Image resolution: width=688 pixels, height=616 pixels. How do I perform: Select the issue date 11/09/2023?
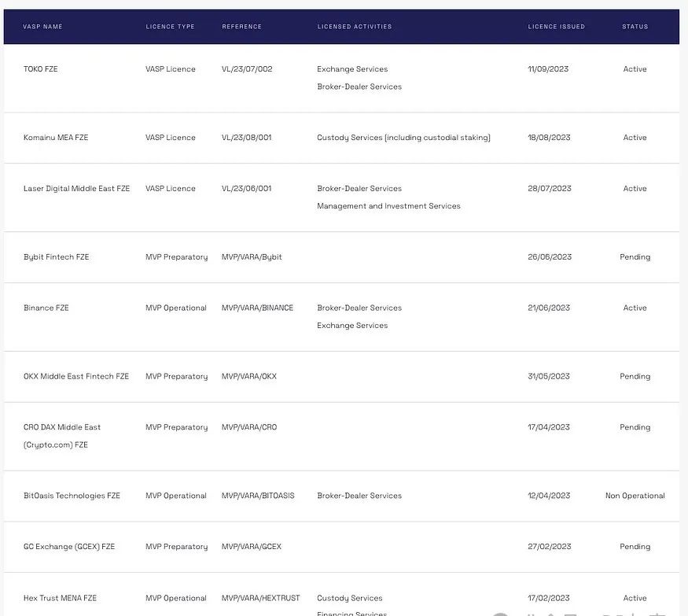tap(548, 69)
